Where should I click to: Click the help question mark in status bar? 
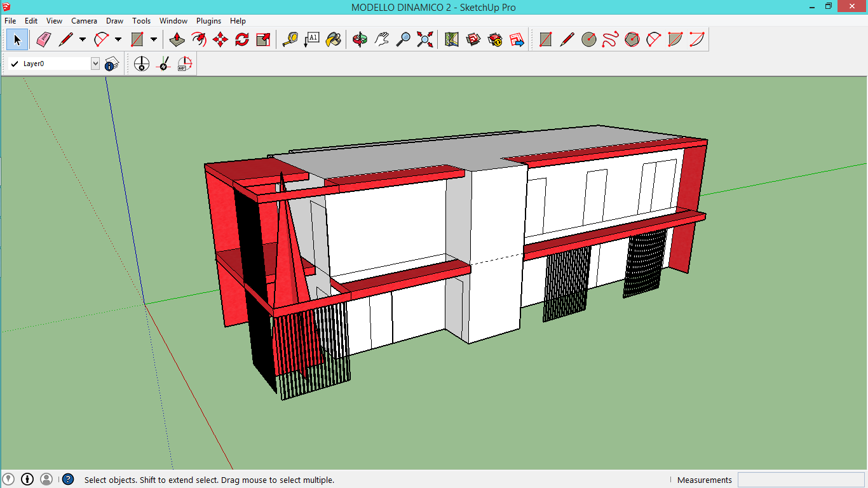67,480
